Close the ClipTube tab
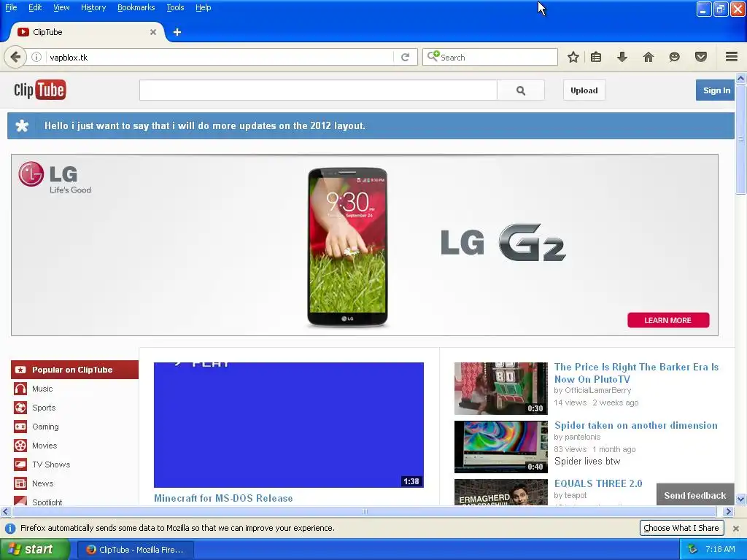This screenshot has height=560, width=747. (153, 32)
